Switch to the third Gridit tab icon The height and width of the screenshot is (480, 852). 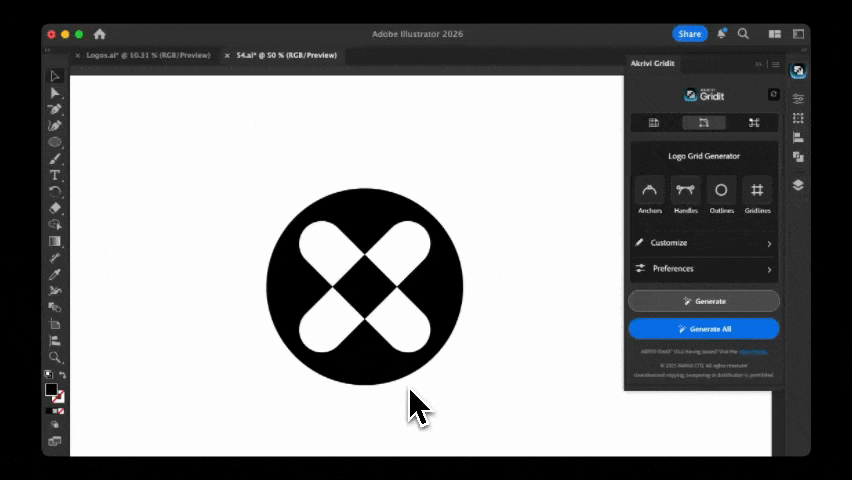point(754,123)
